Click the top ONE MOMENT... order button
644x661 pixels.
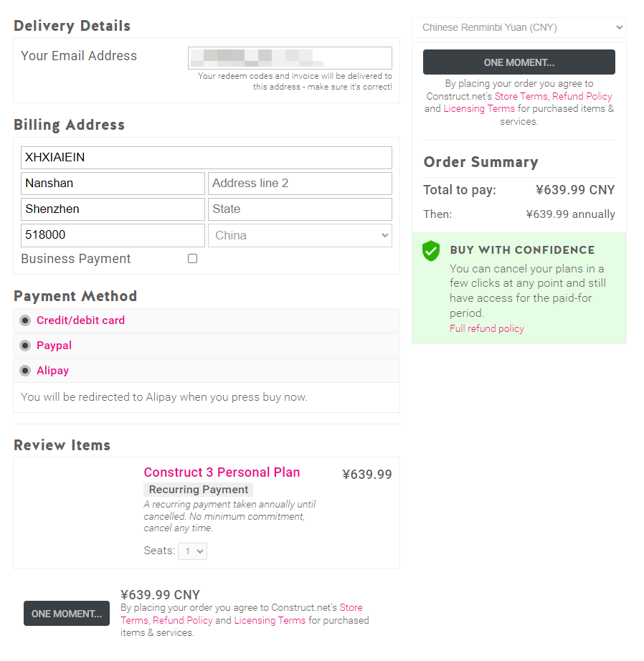pyautogui.click(x=518, y=62)
